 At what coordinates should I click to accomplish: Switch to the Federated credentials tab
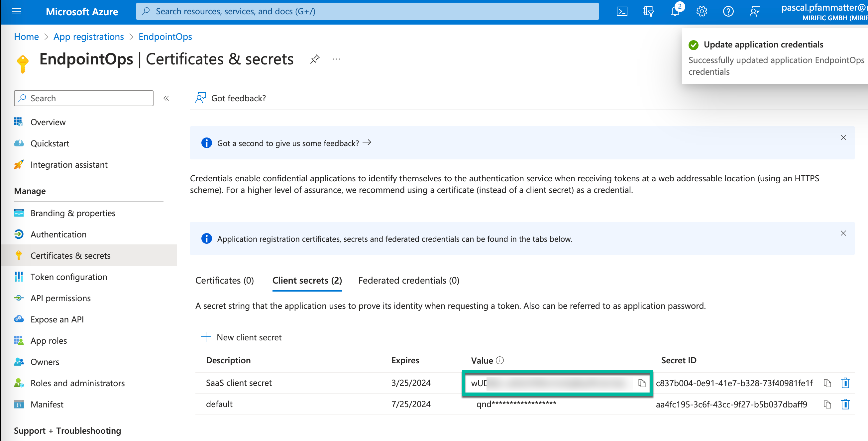tap(408, 280)
